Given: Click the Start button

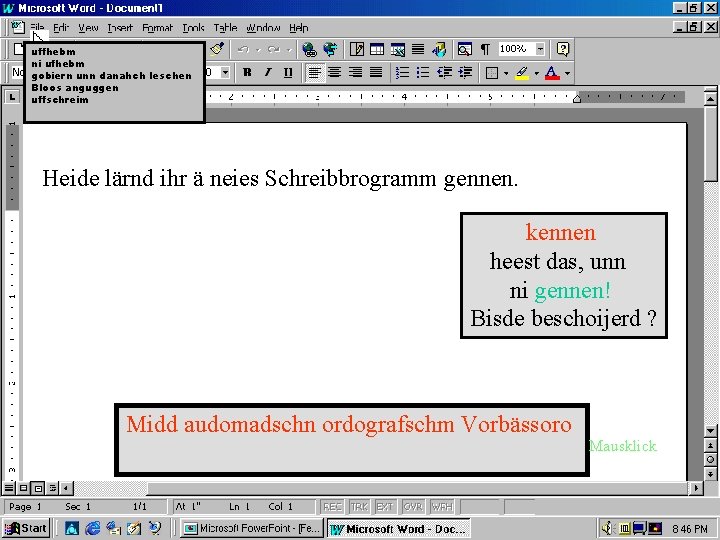Looking at the screenshot, I should pyautogui.click(x=26, y=529).
